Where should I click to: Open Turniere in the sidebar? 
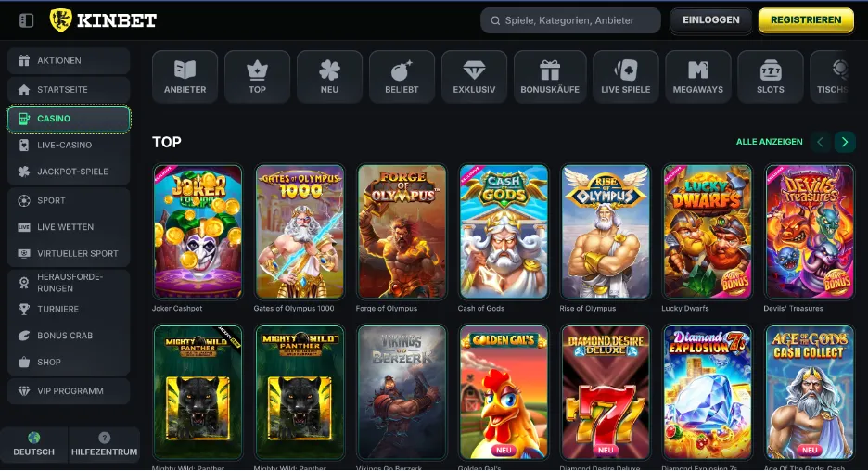[69, 309]
